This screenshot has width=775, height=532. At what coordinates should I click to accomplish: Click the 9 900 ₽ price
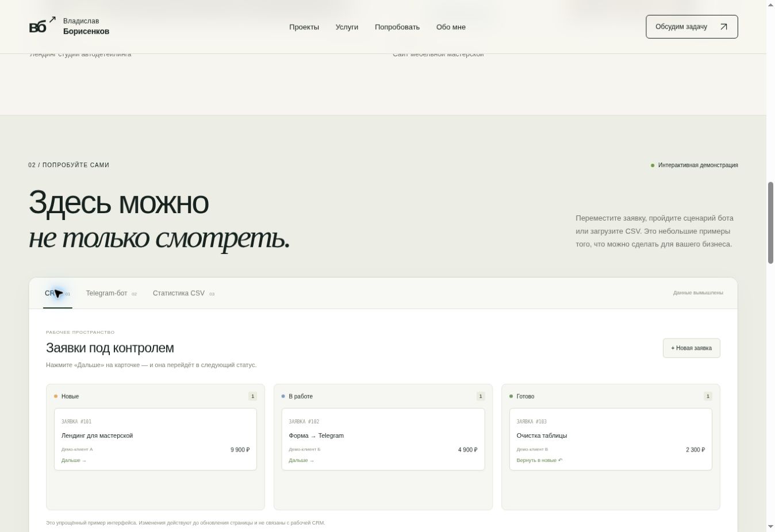240,450
